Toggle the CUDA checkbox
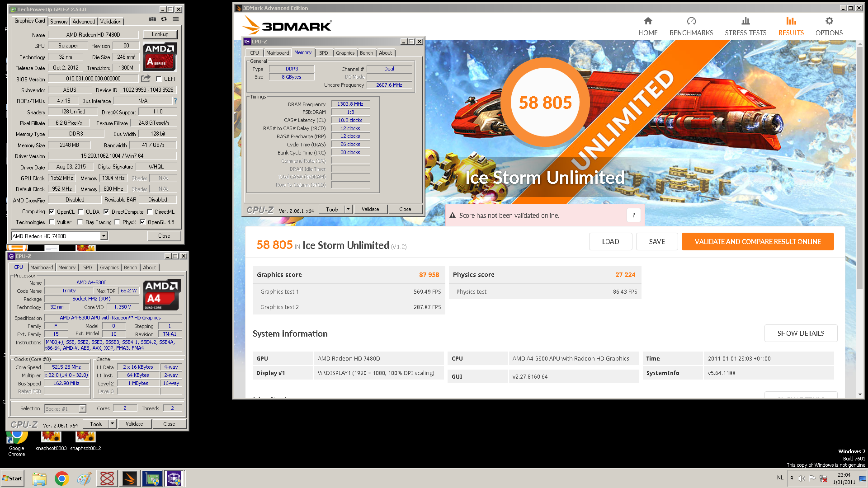Viewport: 868px width, 488px height. [x=80, y=211]
